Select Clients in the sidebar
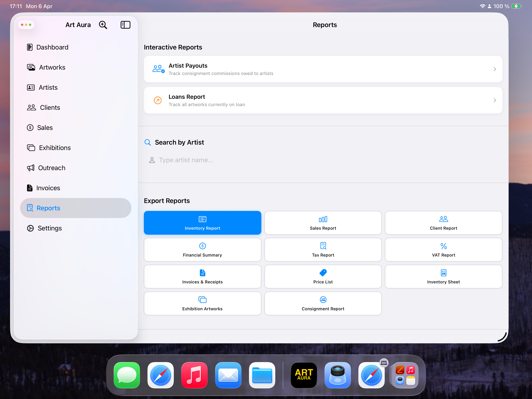532x399 pixels. (x=76, y=107)
